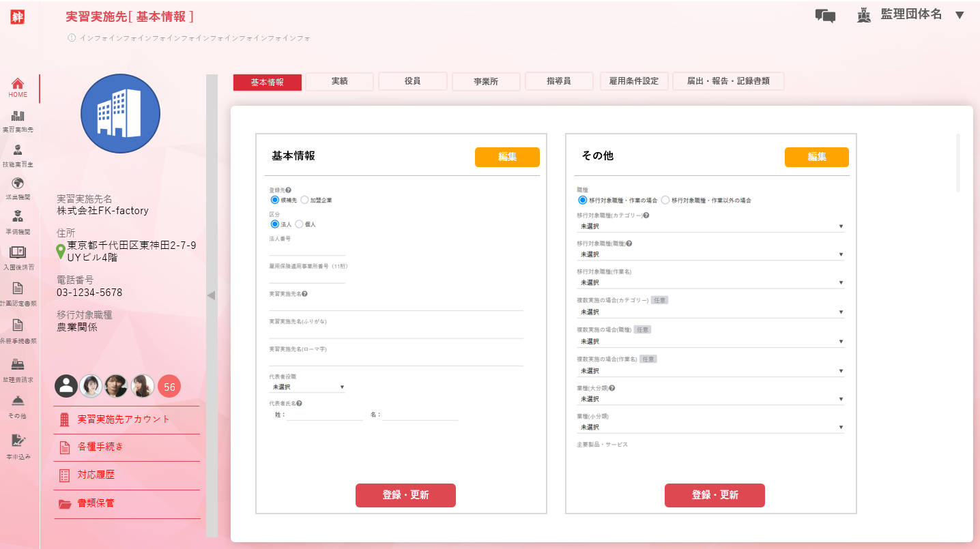Click help icon next to 登録先
This screenshot has height=549, width=980.
click(289, 190)
